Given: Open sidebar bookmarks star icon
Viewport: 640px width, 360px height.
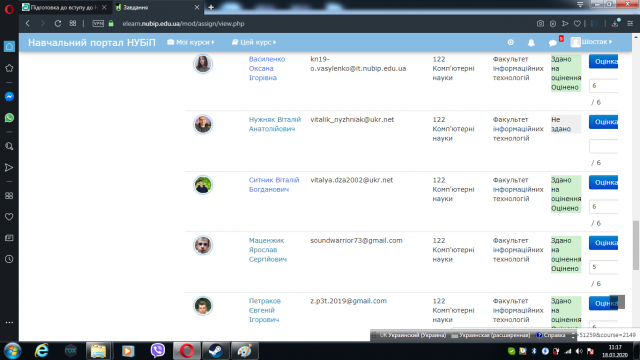Looking at the screenshot, I should [9, 68].
